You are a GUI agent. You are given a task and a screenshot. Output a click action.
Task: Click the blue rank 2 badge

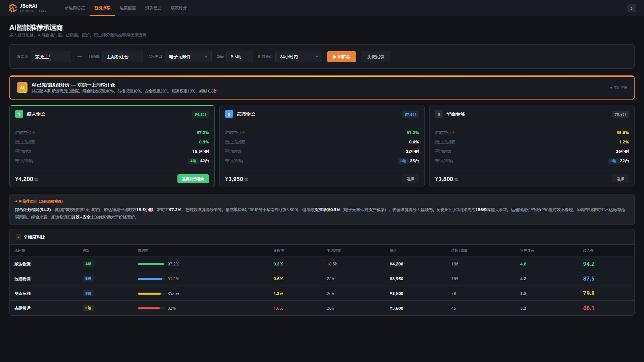coord(229,114)
